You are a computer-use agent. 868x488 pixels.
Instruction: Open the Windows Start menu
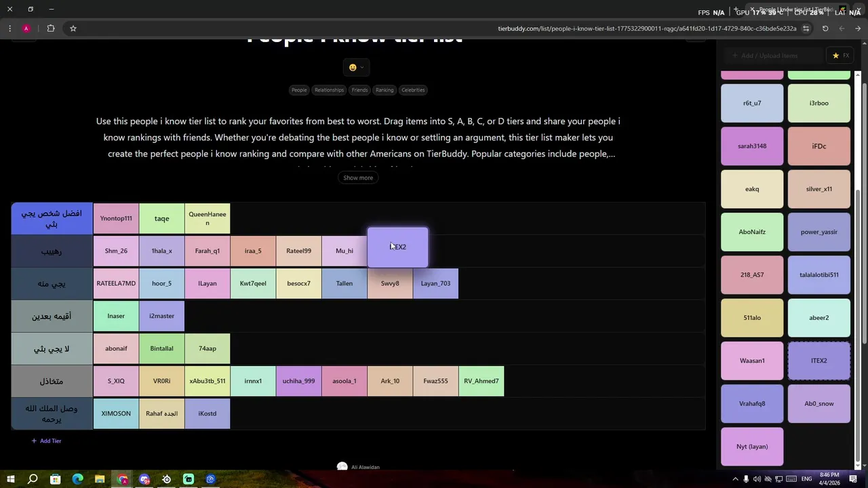10,479
